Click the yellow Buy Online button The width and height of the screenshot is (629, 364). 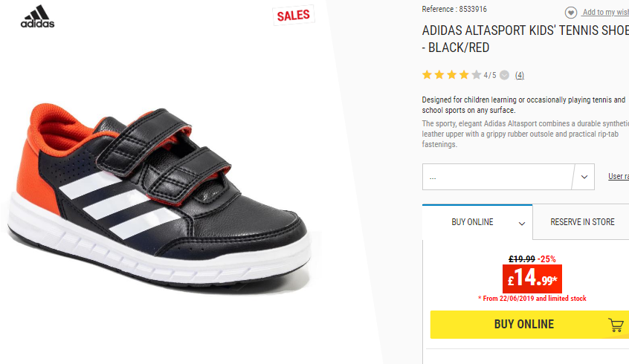(529, 325)
